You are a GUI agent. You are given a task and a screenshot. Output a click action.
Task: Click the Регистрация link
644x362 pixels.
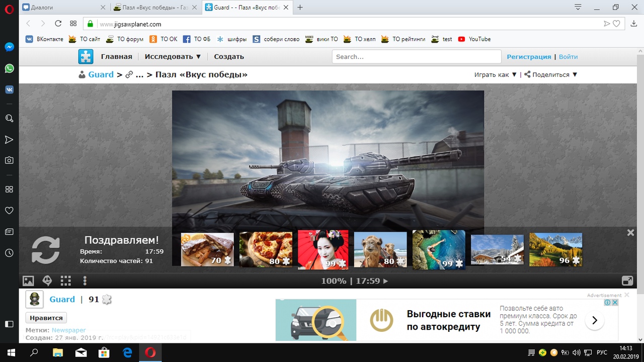(529, 57)
